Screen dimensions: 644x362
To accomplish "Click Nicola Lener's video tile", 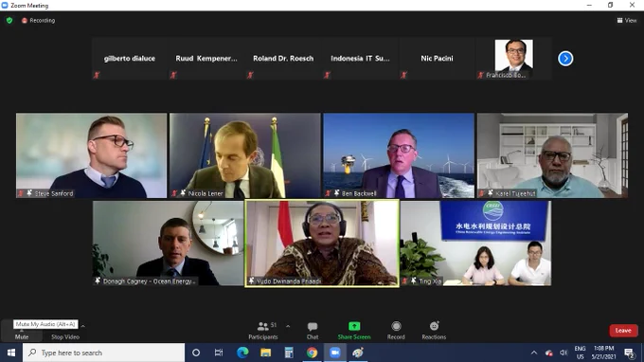I will click(245, 155).
